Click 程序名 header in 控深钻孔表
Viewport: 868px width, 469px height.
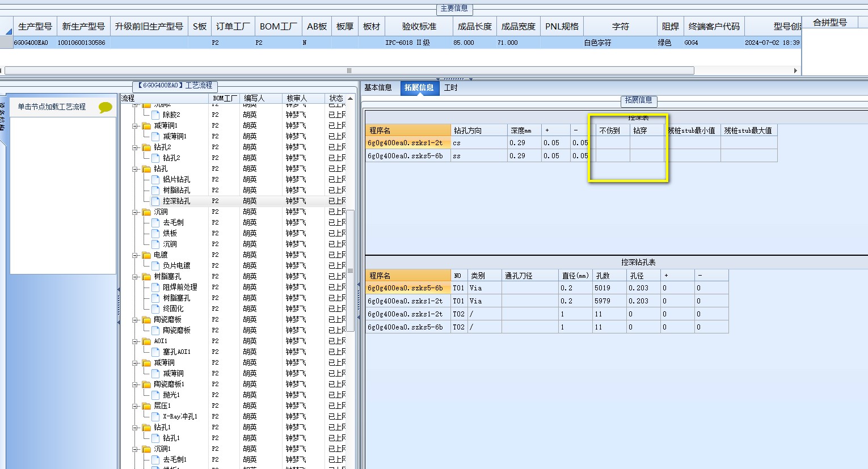[x=408, y=276]
